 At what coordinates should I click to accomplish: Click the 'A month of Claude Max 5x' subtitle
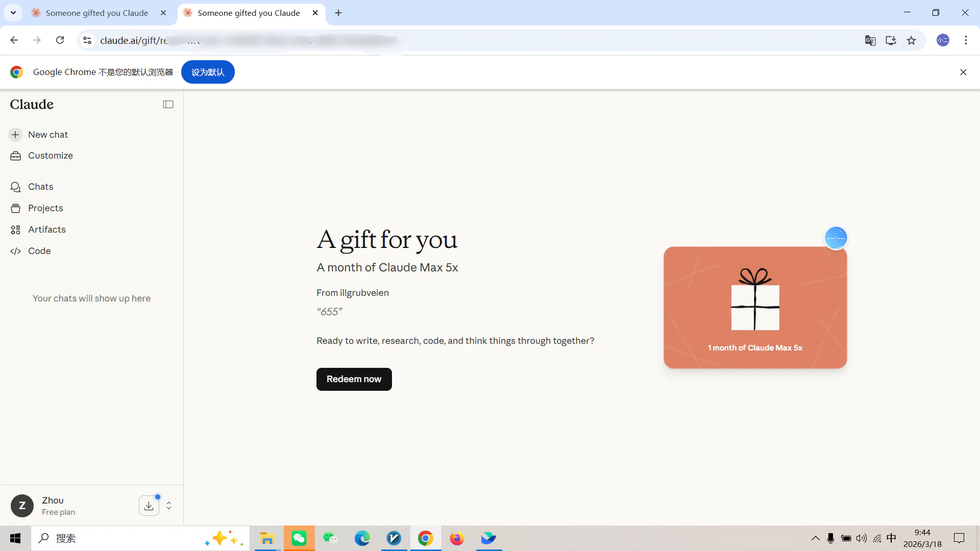point(387,267)
